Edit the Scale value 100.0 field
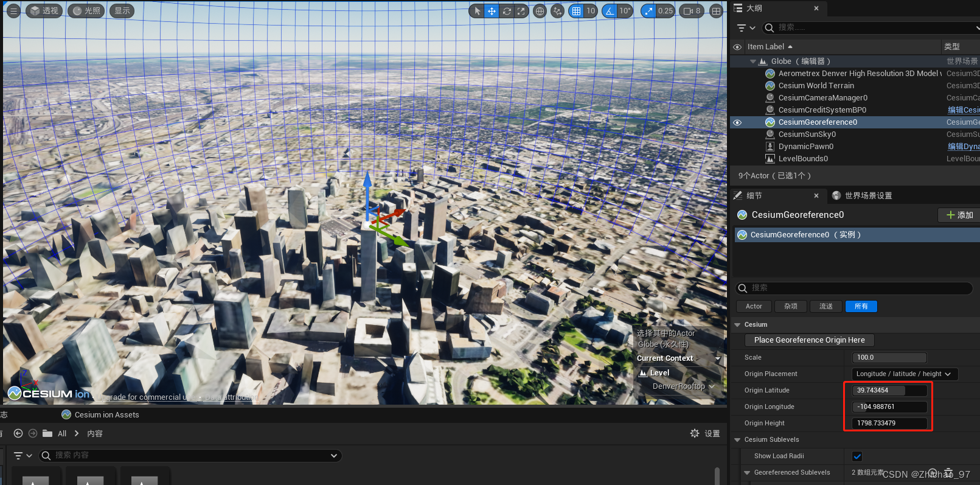This screenshot has width=980, height=485. tap(889, 358)
